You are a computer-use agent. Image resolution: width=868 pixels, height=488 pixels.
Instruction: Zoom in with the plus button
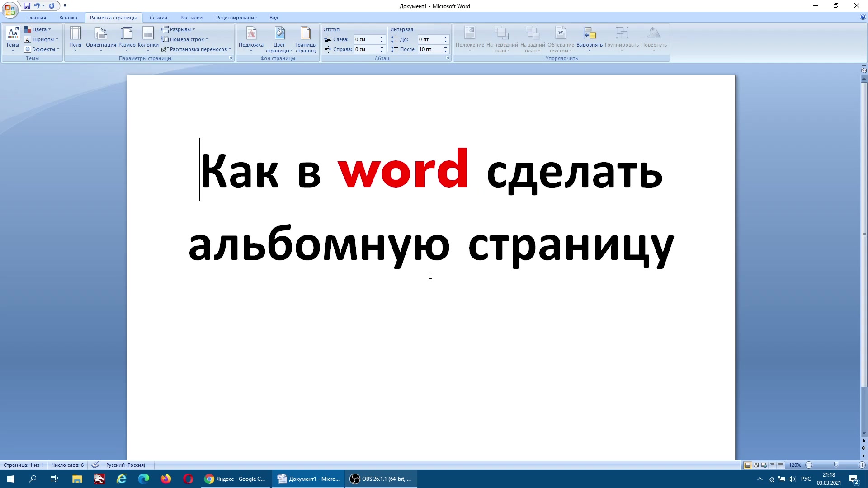(x=862, y=465)
